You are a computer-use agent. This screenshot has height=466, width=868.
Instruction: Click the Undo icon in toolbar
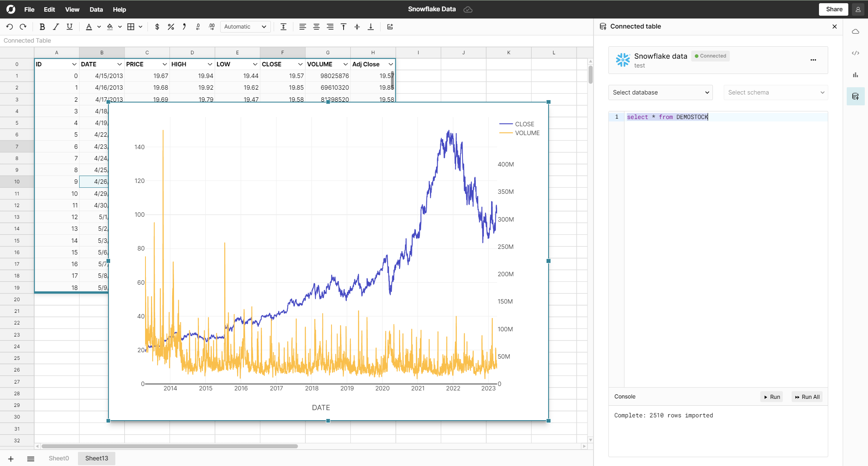coord(10,27)
